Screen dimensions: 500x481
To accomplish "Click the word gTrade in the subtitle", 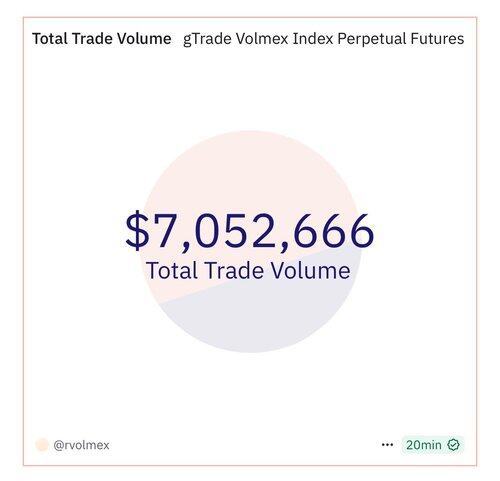I will (207, 39).
